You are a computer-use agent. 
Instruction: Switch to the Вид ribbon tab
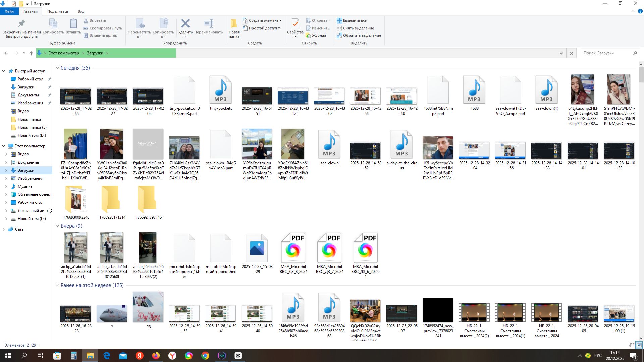point(81,11)
